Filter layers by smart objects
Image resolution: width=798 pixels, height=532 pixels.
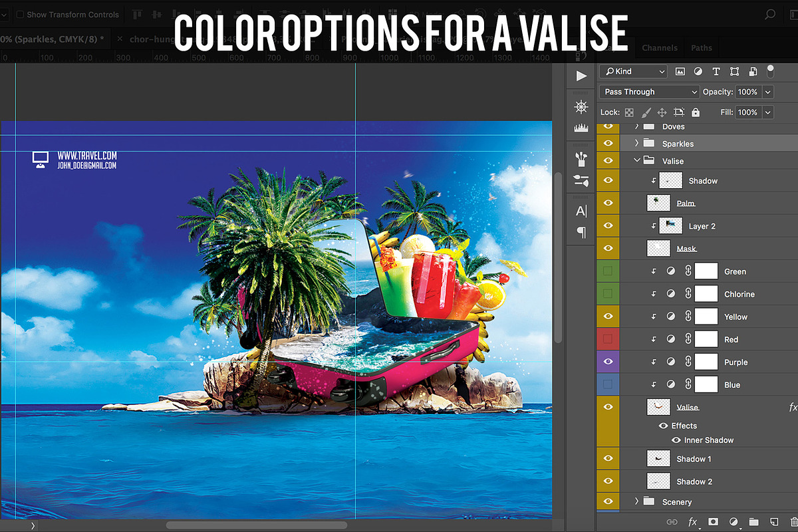coord(753,71)
